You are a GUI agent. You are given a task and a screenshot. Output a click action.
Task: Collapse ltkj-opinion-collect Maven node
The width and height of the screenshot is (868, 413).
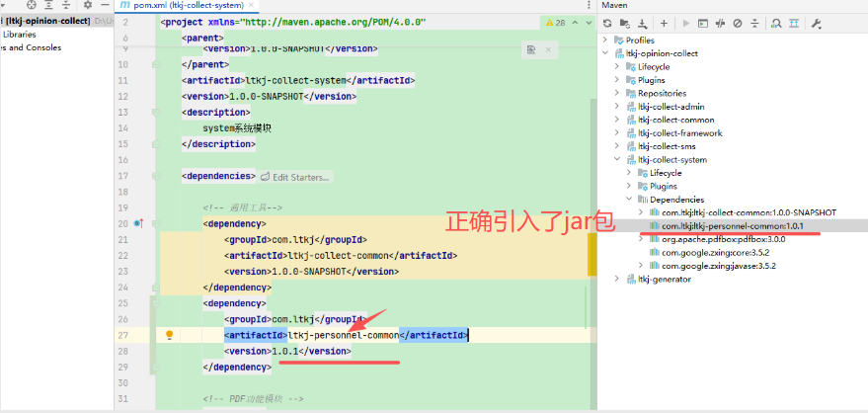605,53
